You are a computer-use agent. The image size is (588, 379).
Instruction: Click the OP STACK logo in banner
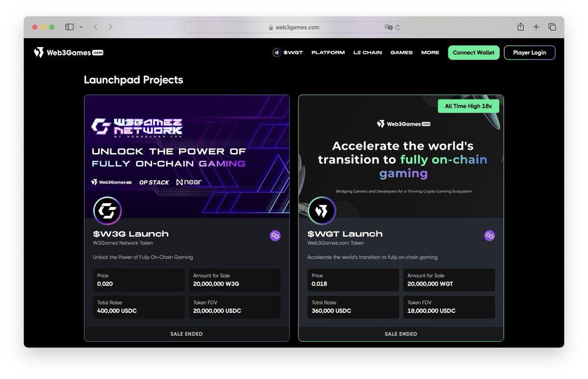click(x=154, y=182)
